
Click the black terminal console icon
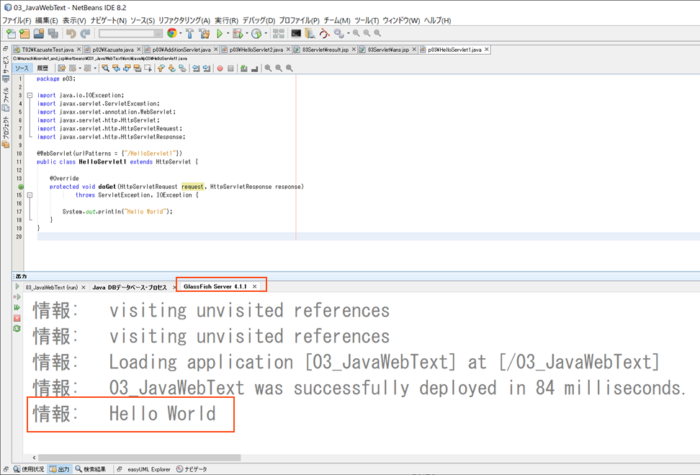[296, 33]
